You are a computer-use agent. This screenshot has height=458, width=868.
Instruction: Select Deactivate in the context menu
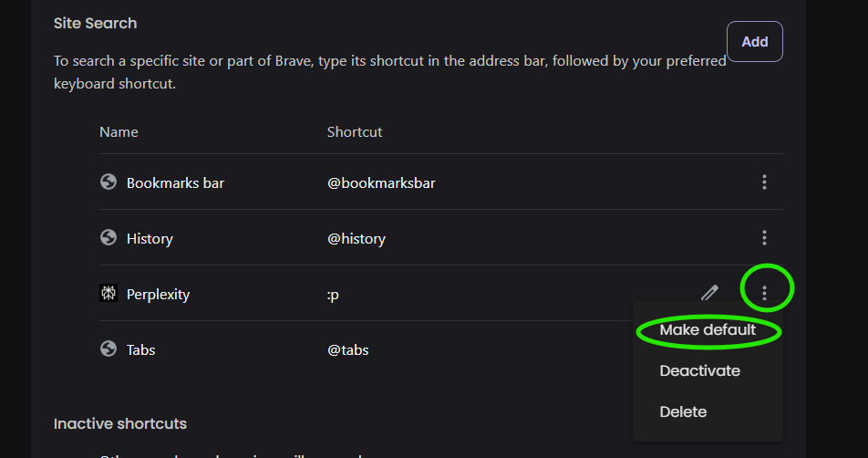699,371
